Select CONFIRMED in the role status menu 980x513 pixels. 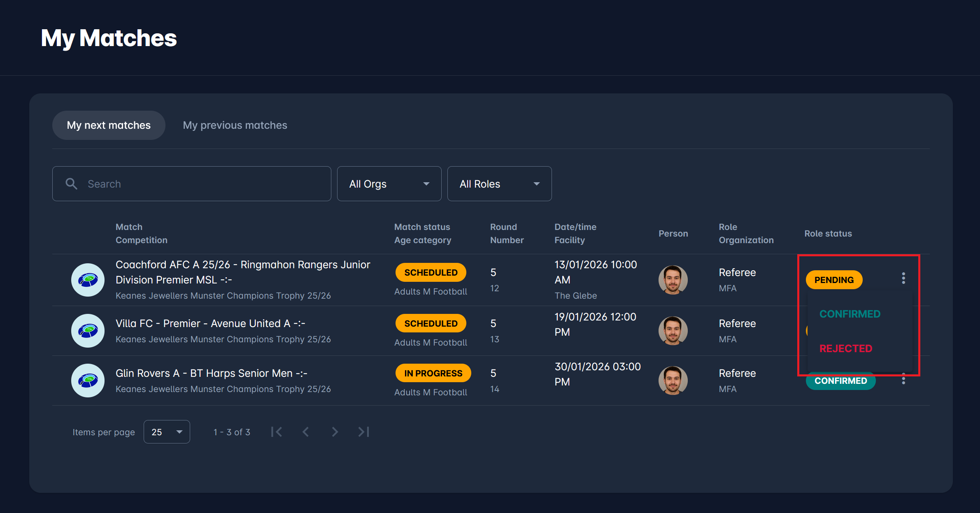(850, 314)
